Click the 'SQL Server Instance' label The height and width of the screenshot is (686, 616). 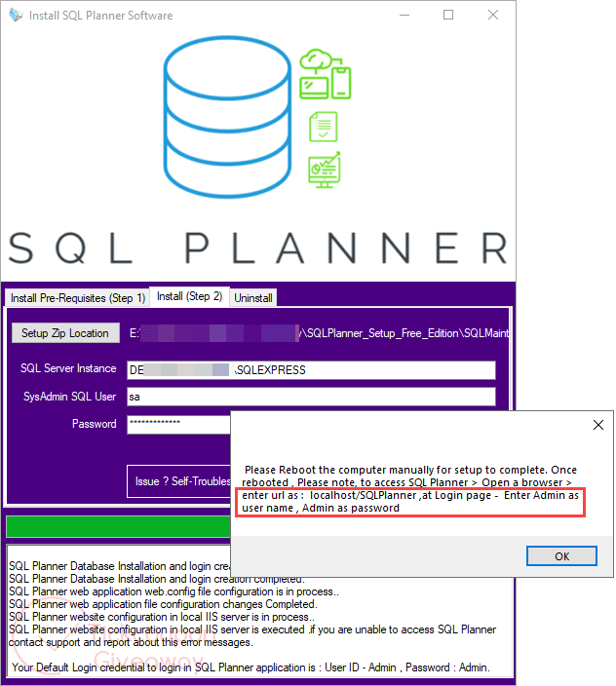point(68,368)
